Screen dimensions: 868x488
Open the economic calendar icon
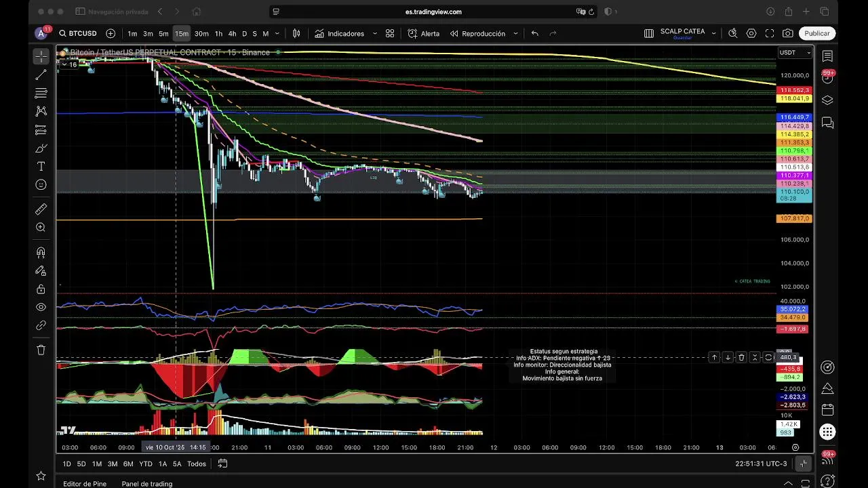pyautogui.click(x=827, y=410)
